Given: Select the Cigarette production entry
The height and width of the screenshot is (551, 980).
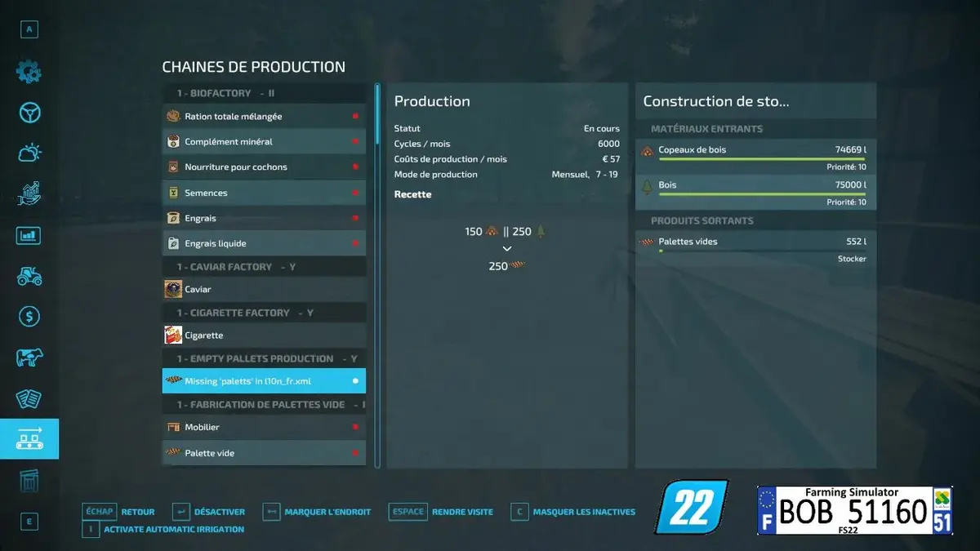Looking at the screenshot, I should click(263, 335).
